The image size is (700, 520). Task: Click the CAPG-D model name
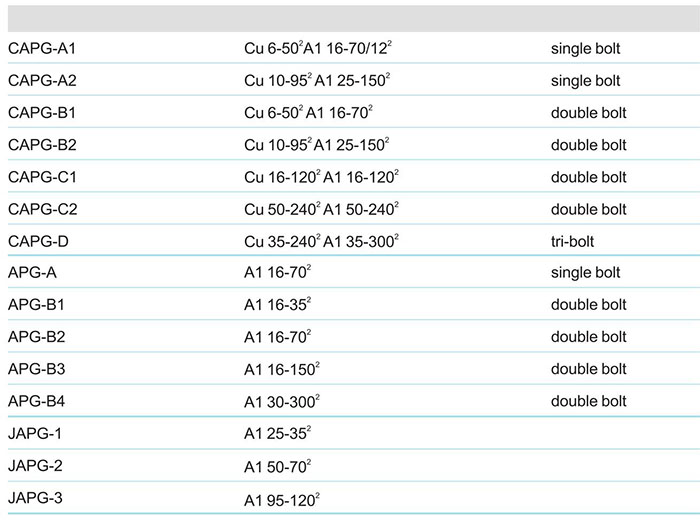click(x=38, y=241)
